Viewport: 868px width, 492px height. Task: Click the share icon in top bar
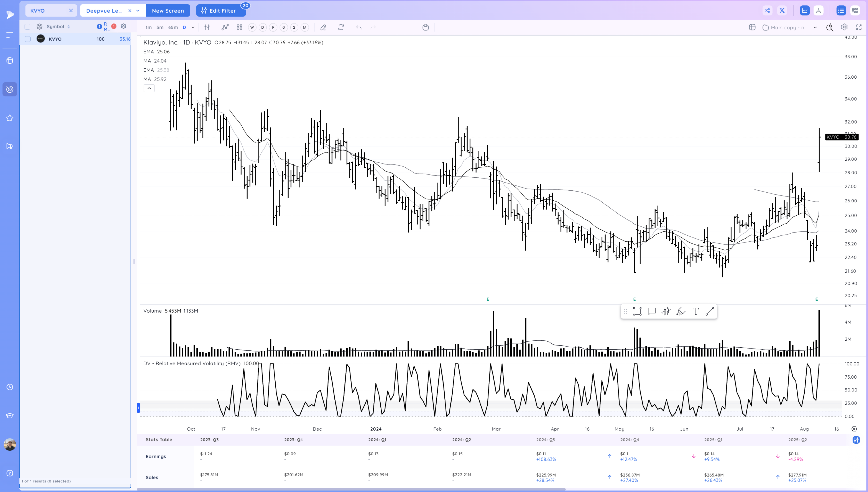coord(767,10)
